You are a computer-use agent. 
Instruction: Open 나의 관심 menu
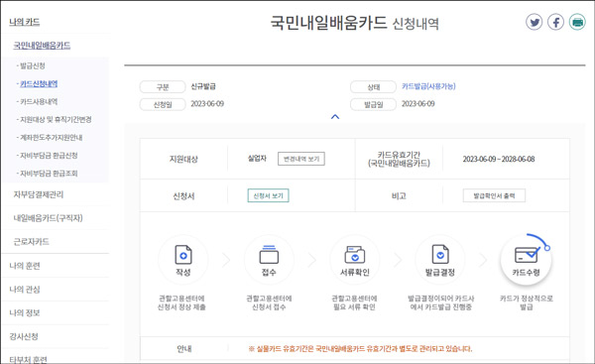[25, 290]
